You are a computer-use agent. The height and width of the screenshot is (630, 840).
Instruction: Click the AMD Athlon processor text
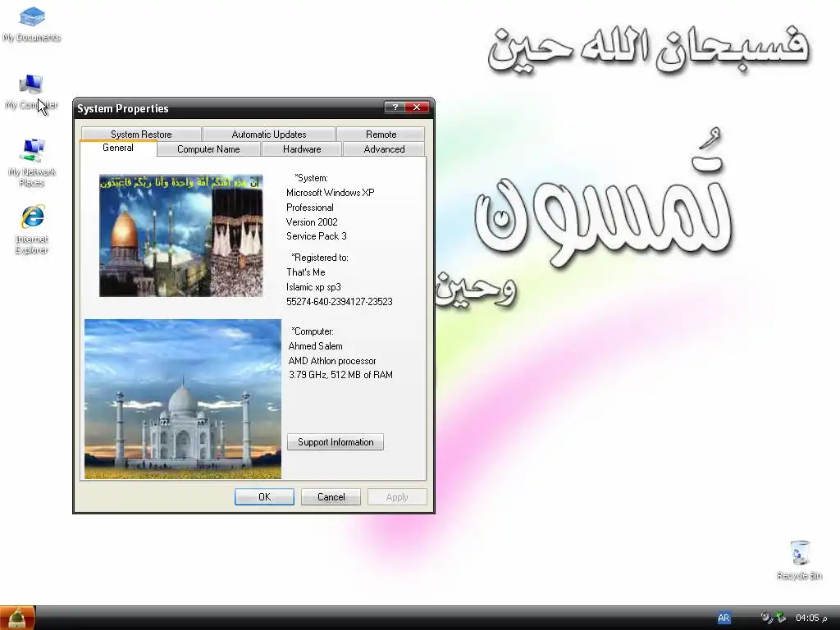tap(332, 361)
